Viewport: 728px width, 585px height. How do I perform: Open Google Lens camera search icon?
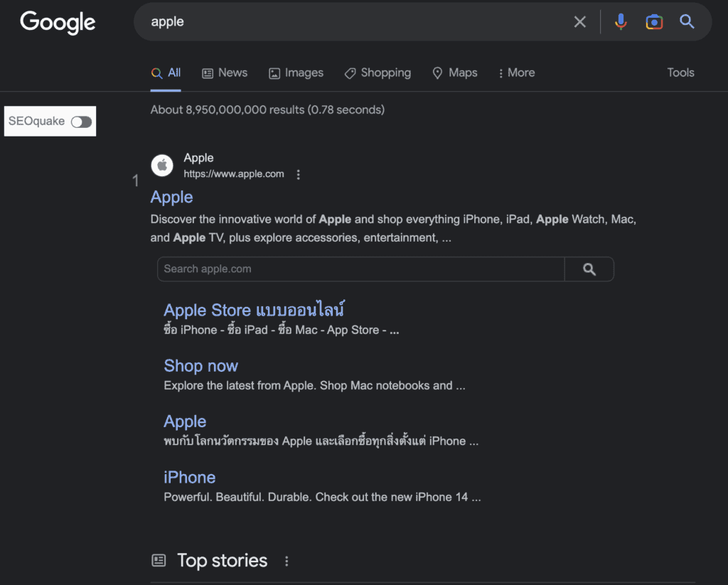tap(654, 22)
